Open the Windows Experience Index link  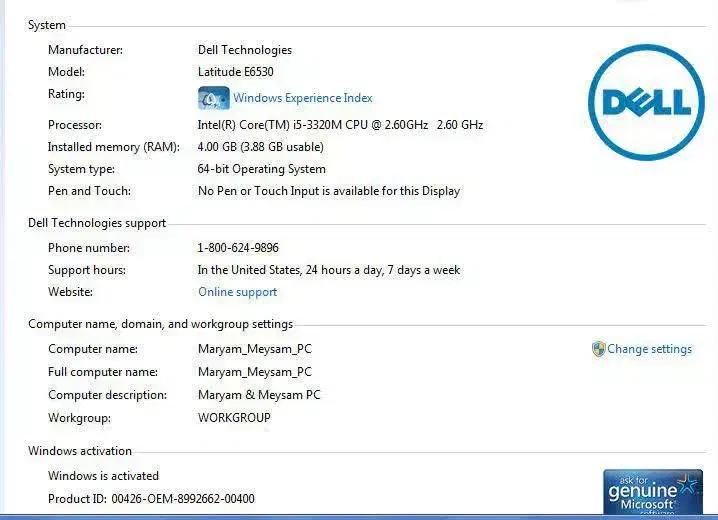click(303, 98)
